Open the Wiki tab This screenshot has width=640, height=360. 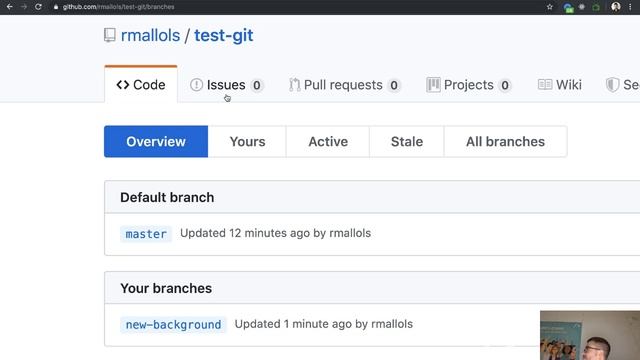pyautogui.click(x=560, y=85)
